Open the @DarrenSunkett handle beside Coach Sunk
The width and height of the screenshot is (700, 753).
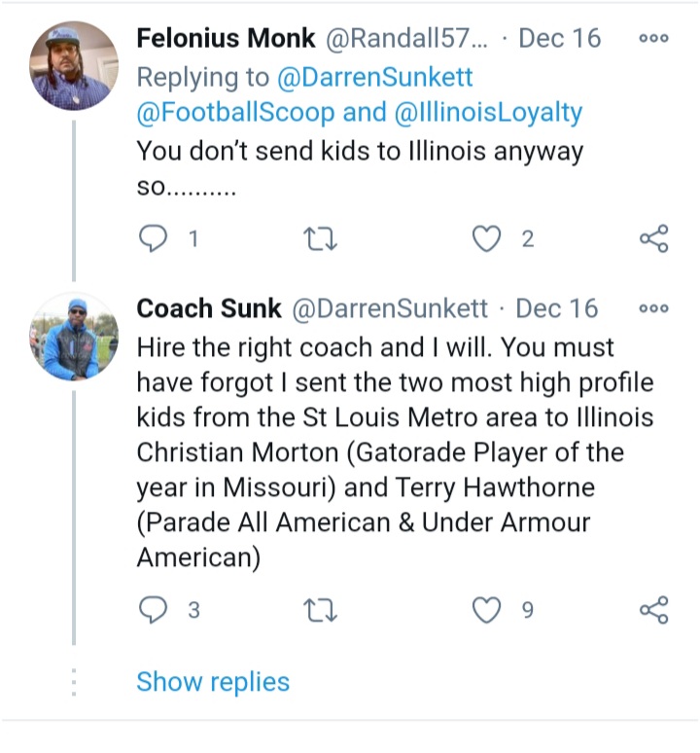coord(390,309)
